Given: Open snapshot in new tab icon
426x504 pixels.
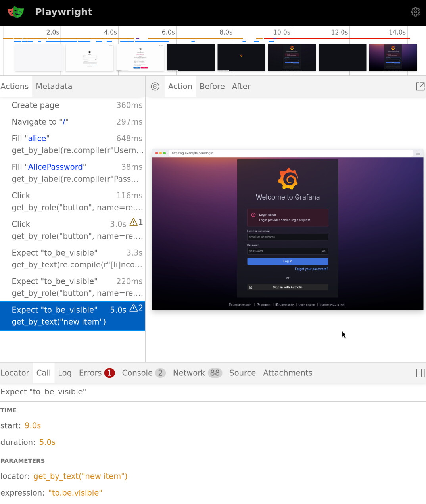Looking at the screenshot, I should [x=420, y=87].
